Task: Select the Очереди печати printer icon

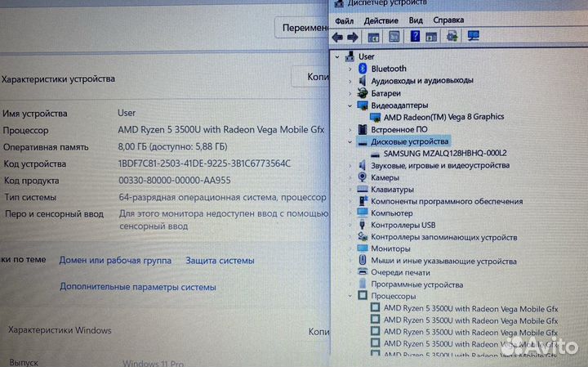Action: tap(363, 271)
